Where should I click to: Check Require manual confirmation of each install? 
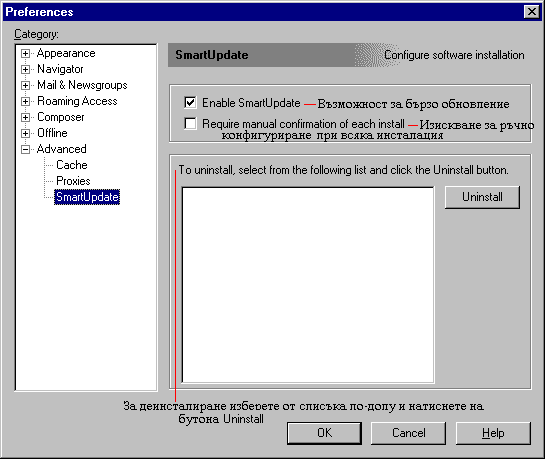[x=190, y=123]
